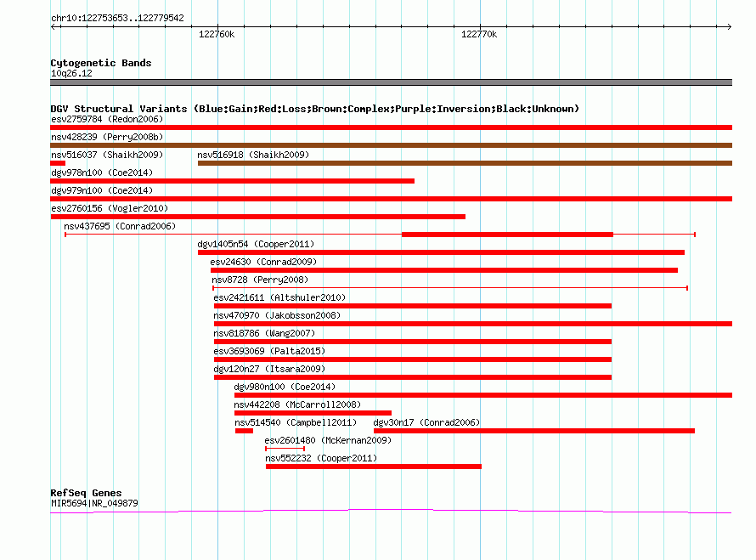This screenshot has height=560, width=756.
Task: Open dgv979n100 (Coe2014) label
Action: (x=102, y=190)
